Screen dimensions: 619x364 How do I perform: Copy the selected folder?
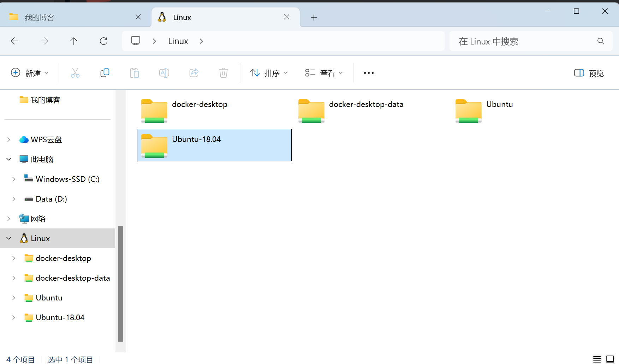pos(105,73)
